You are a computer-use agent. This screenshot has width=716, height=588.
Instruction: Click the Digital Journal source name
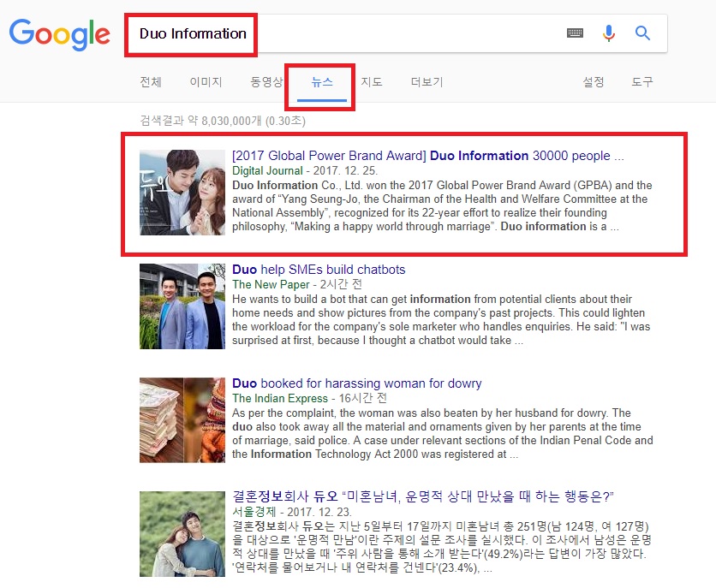267,170
